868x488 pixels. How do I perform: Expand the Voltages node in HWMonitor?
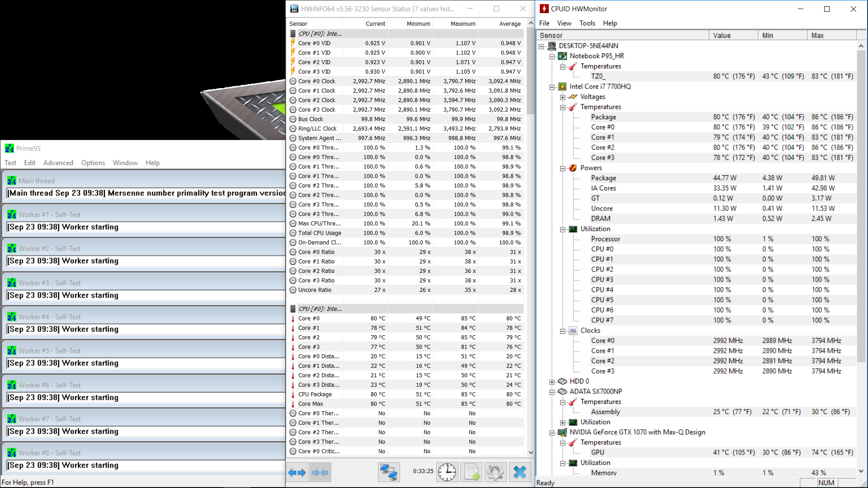(563, 97)
